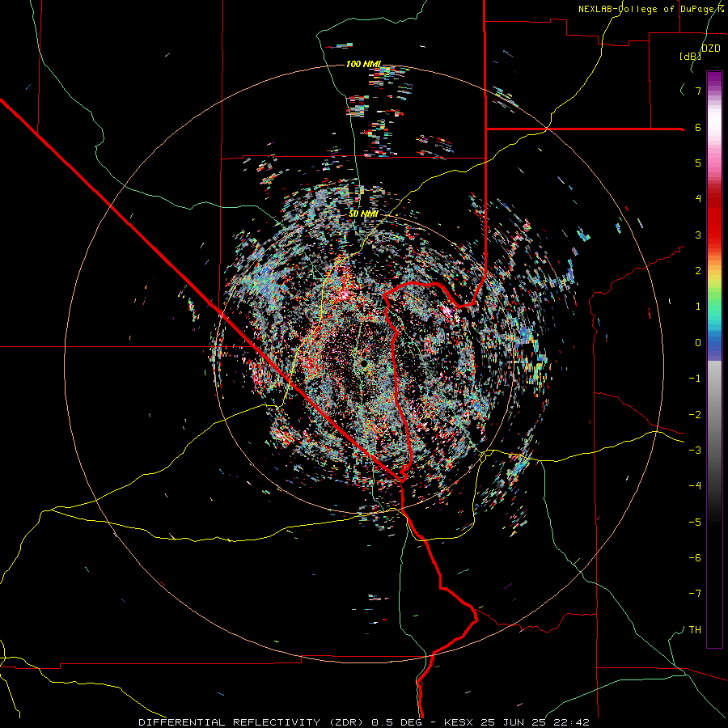
Task: Click the DIFFERENTIAL REFLECTIVITY (ZDR) caption text
Action: (x=252, y=722)
